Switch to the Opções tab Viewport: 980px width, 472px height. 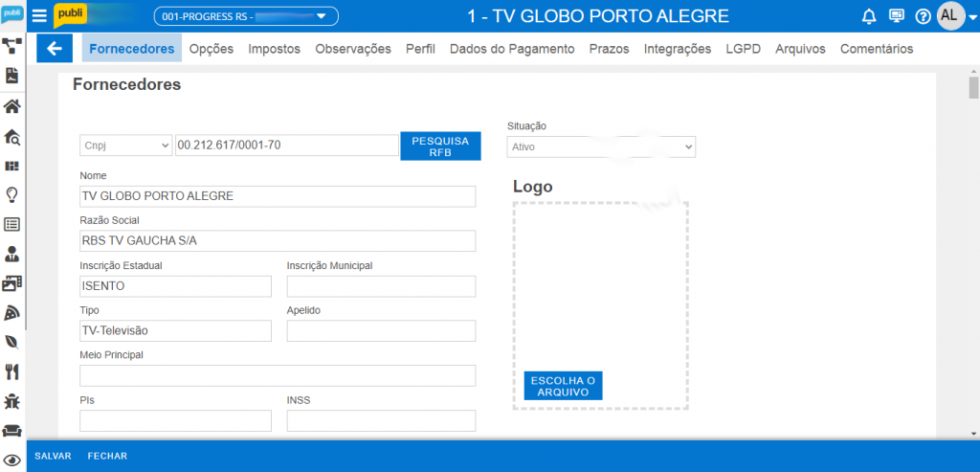(x=212, y=49)
